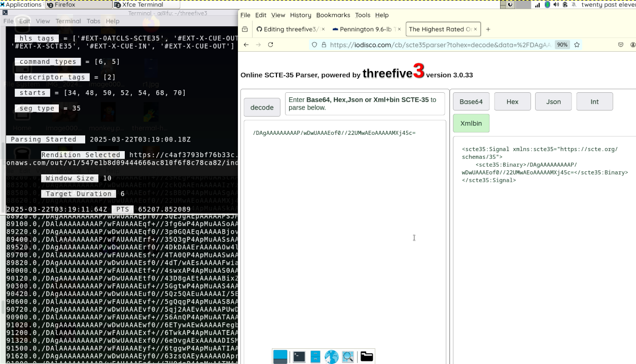Viewport: 636px width, 364px height.
Task: Click the site security padlock icon
Action: (324, 45)
